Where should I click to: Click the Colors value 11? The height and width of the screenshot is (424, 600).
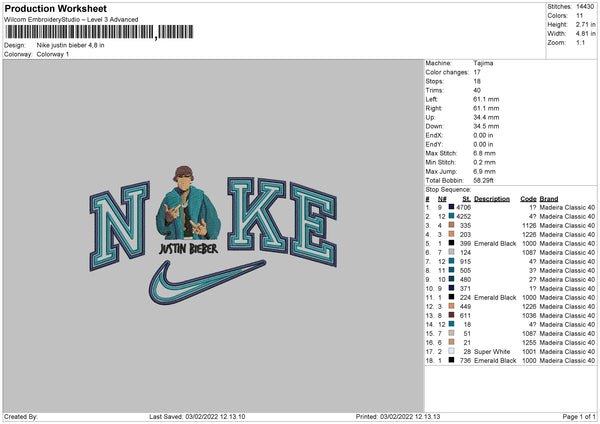579,16
